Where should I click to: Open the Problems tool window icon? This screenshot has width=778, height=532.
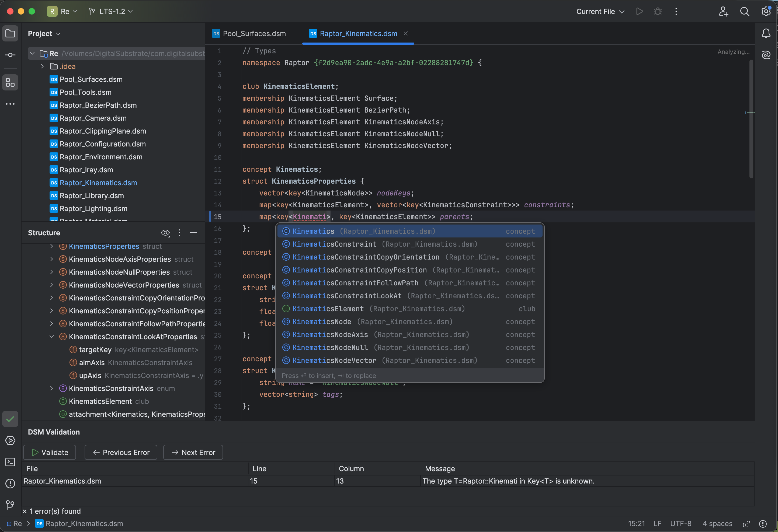coord(10,484)
